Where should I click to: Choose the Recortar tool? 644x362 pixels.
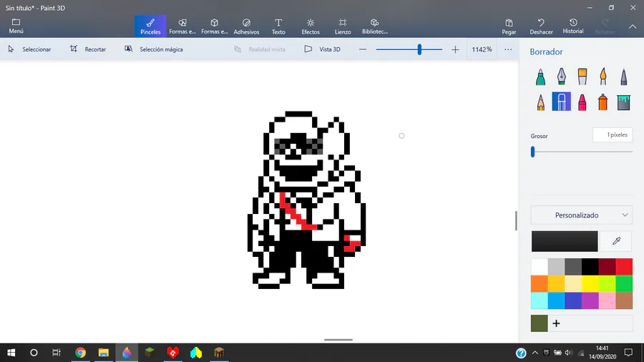tap(88, 49)
